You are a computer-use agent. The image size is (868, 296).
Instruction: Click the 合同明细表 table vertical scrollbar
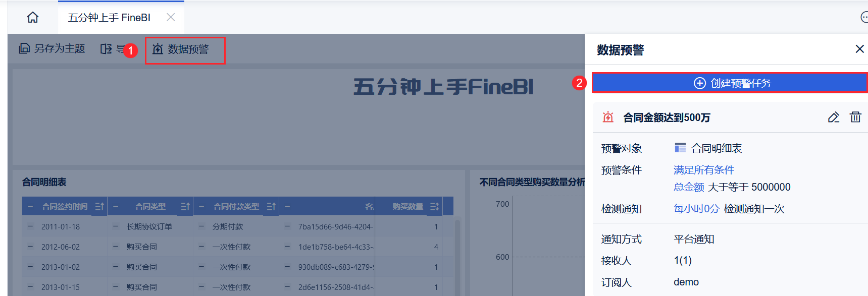[x=457, y=257]
